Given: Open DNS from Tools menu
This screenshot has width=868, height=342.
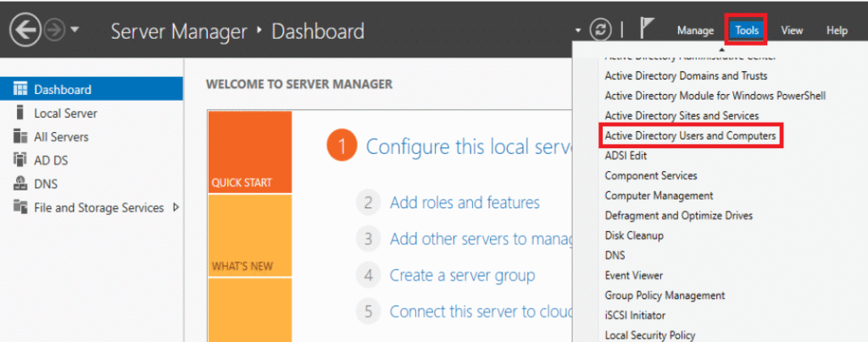Looking at the screenshot, I should click(615, 256).
